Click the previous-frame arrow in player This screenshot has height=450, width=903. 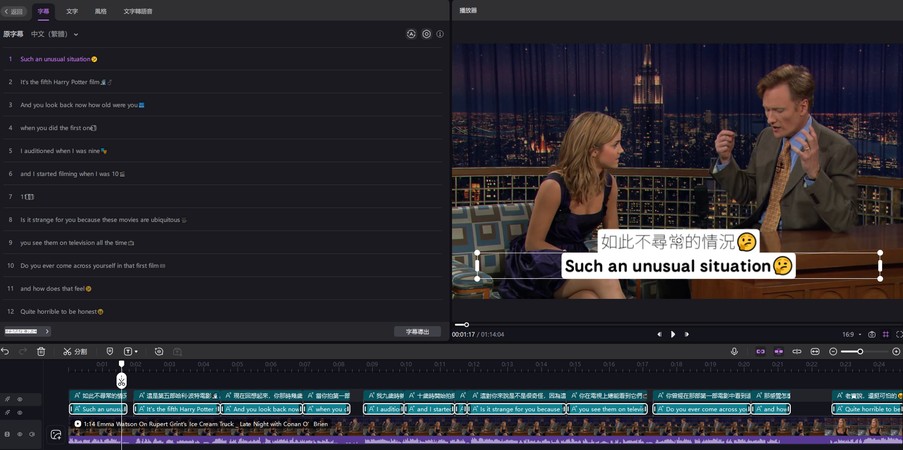coord(659,334)
